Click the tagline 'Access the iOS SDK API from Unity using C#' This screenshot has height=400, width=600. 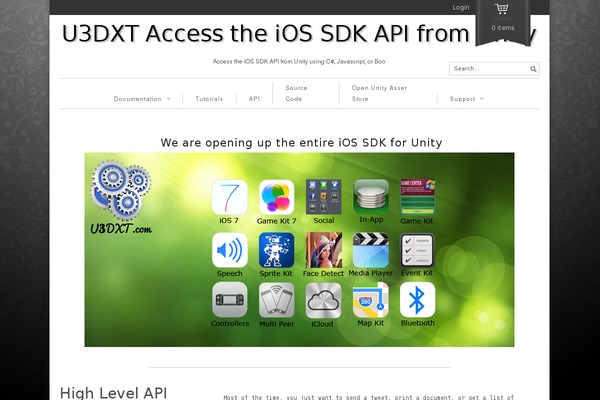pyautogui.click(x=299, y=61)
